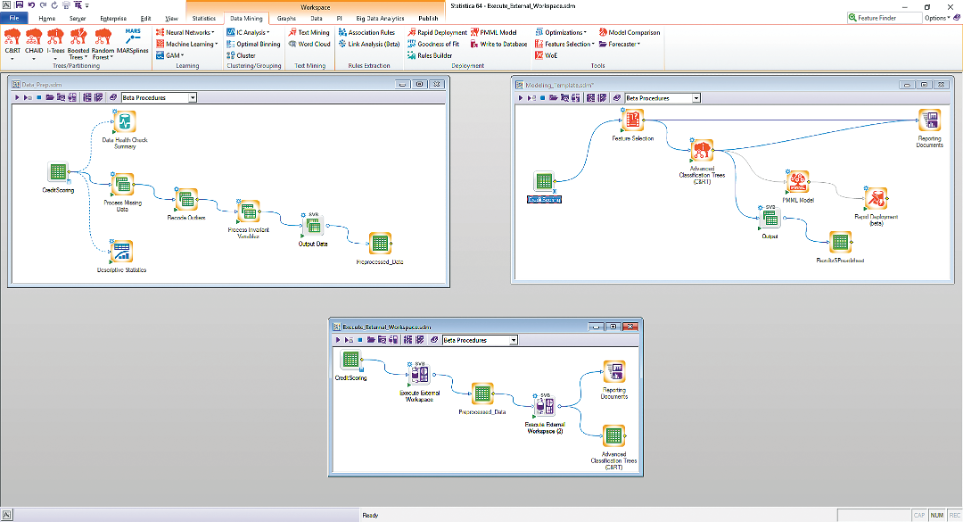This screenshot has width=964, height=522.
Task: Select the Recode Outliers node
Action: pyautogui.click(x=186, y=199)
